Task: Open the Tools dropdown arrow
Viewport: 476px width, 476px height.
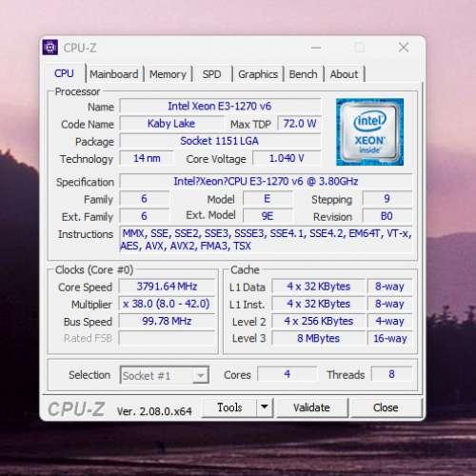Action: [x=265, y=407]
